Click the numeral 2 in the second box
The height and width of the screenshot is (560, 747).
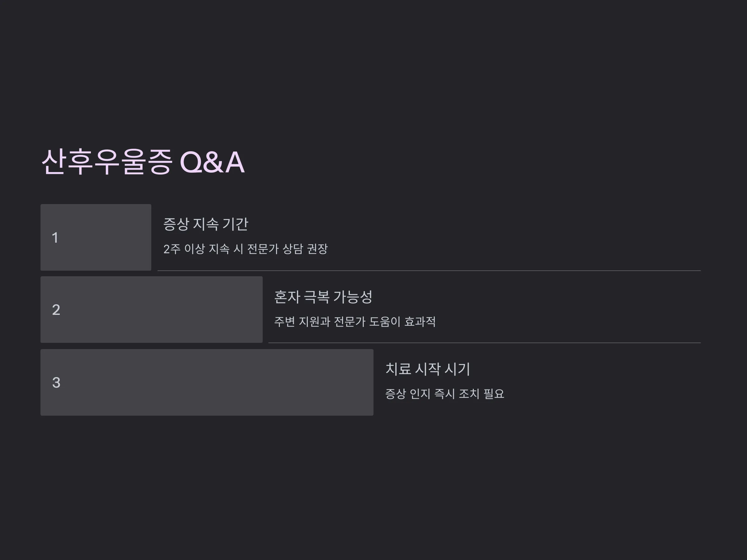click(56, 310)
